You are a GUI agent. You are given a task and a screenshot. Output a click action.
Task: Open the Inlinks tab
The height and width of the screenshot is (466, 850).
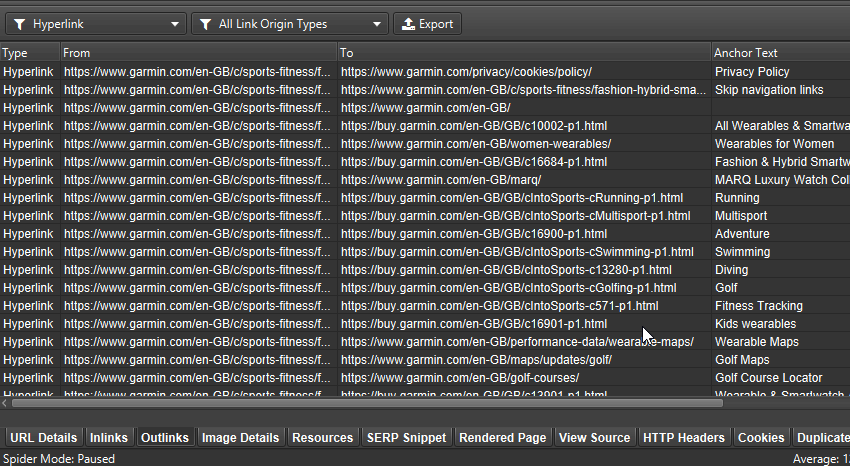(x=108, y=438)
